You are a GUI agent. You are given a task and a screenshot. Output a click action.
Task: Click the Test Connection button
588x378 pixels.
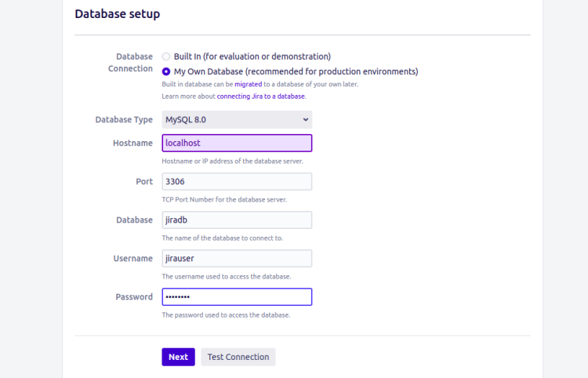tap(238, 357)
